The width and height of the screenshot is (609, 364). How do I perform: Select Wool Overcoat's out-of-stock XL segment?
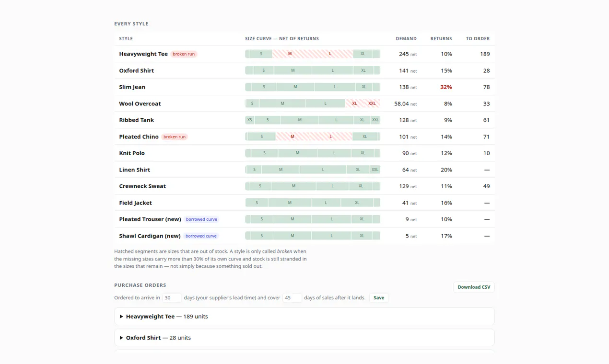click(x=354, y=103)
